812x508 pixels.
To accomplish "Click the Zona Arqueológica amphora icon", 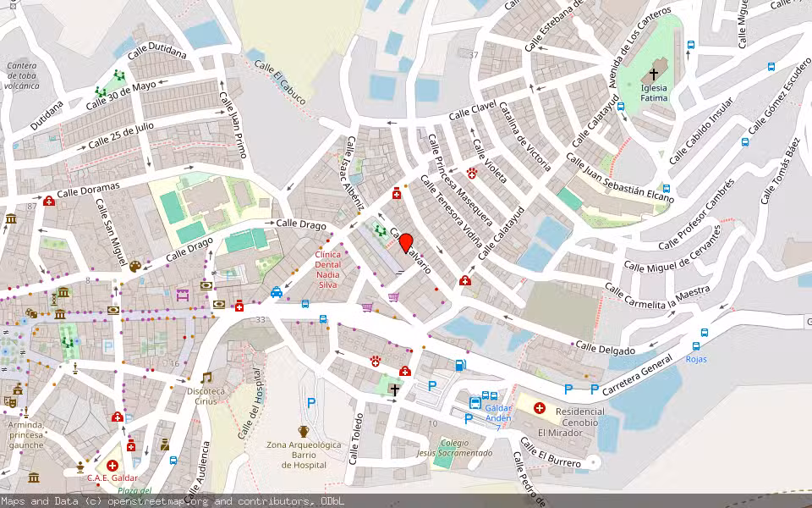I will 304,431.
